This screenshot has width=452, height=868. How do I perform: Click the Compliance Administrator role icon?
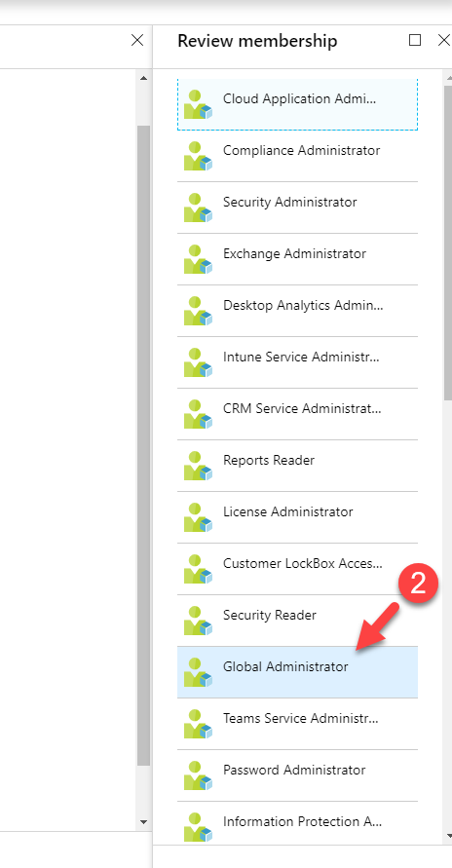click(x=198, y=156)
